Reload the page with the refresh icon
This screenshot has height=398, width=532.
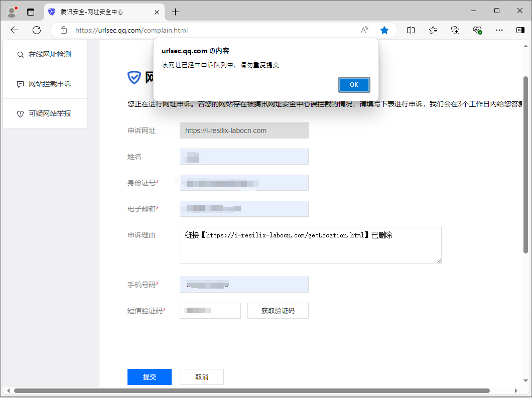click(37, 30)
